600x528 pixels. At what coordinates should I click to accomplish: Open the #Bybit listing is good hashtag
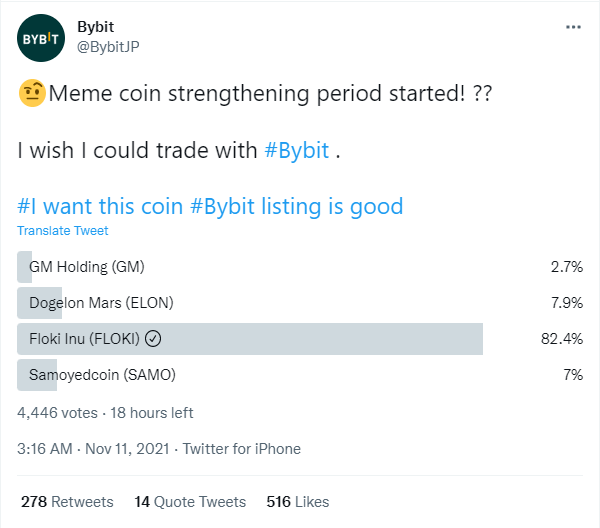tap(297, 206)
